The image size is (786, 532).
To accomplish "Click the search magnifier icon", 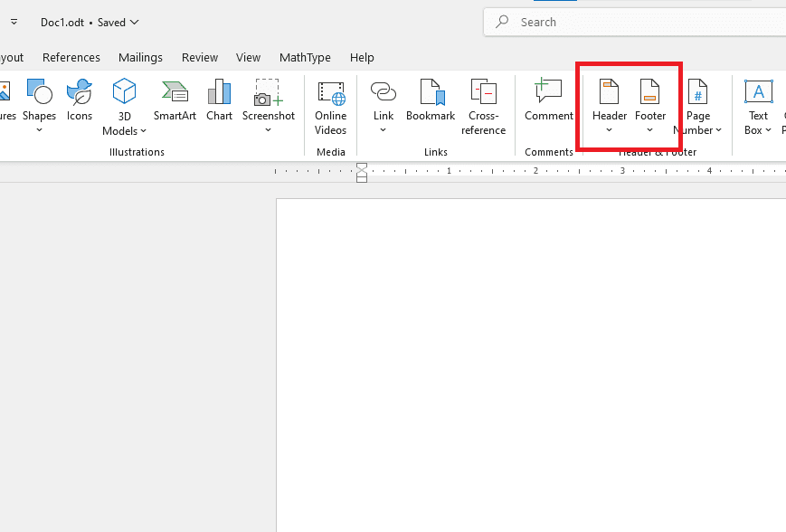I will [502, 22].
